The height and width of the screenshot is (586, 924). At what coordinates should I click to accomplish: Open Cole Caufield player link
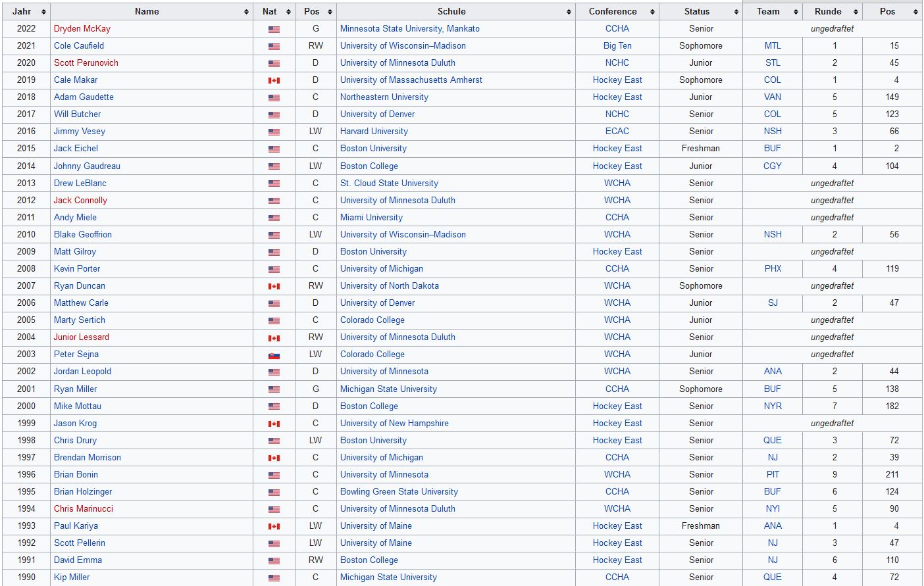(78, 46)
